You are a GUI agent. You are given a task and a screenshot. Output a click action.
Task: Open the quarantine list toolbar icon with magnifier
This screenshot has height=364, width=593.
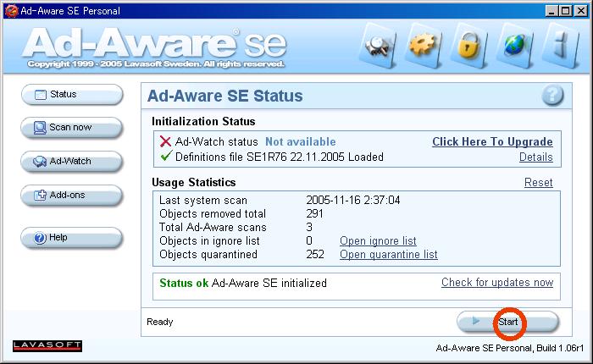[379, 46]
